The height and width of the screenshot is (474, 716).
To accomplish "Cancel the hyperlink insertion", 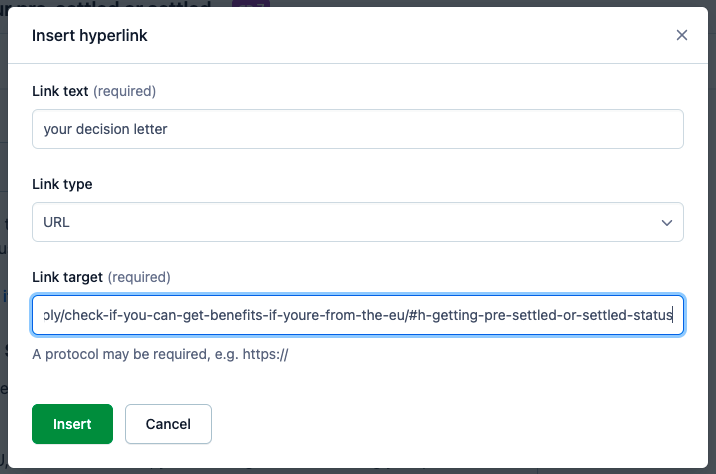I will (x=168, y=424).
